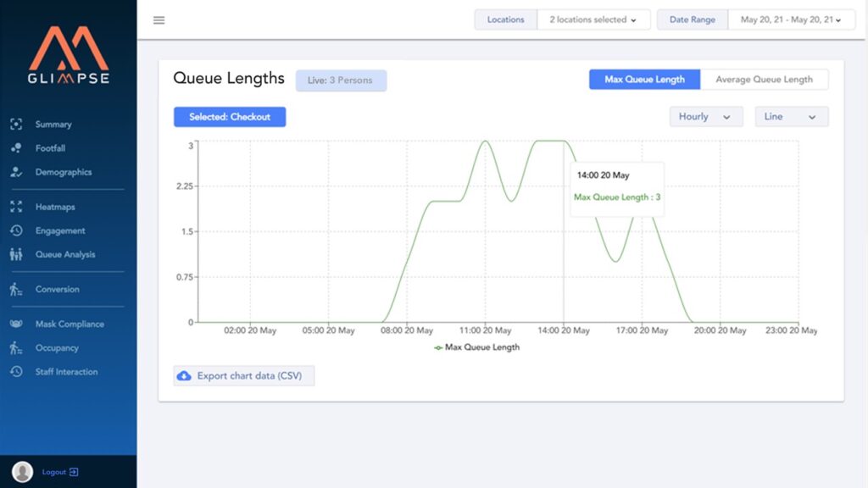
Task: Switch to Average Queue Length view
Action: [764, 80]
